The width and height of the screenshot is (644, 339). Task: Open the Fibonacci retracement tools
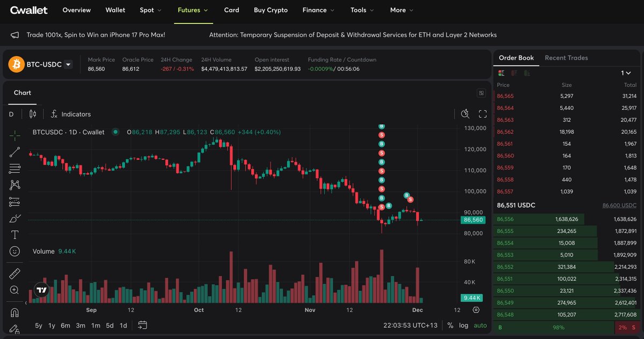[14, 168]
